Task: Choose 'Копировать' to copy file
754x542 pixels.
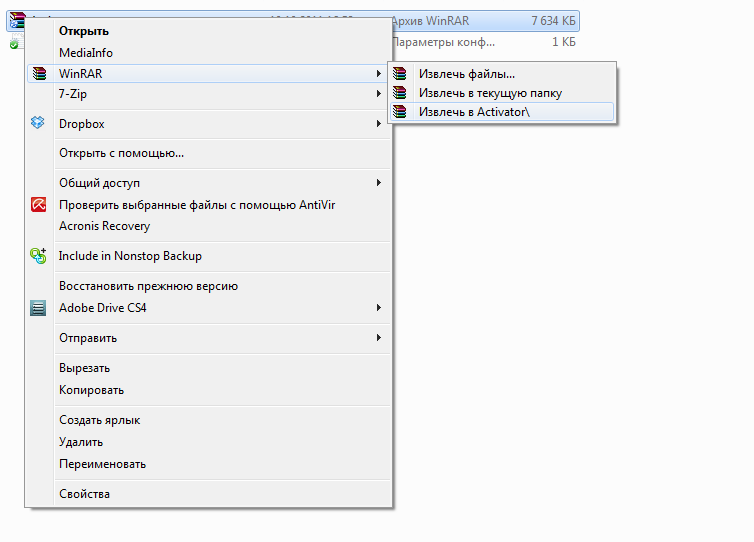Action: (x=91, y=390)
